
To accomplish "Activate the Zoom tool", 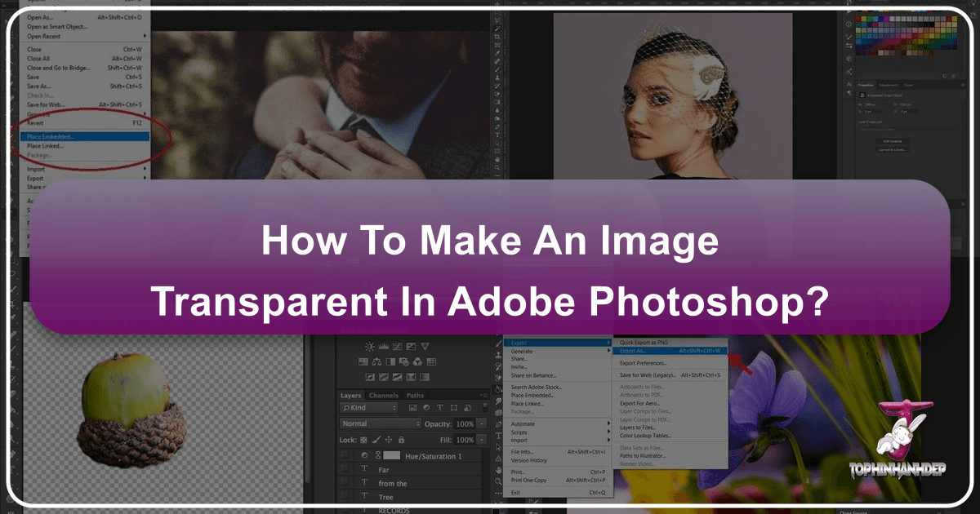I will 499,483.
